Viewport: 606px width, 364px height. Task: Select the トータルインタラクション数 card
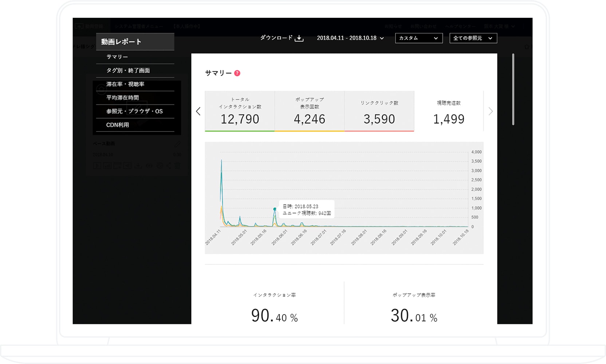pos(240,111)
